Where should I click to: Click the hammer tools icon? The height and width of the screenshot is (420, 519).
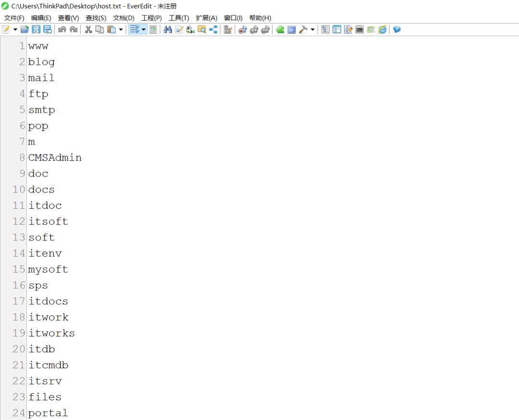[303, 29]
